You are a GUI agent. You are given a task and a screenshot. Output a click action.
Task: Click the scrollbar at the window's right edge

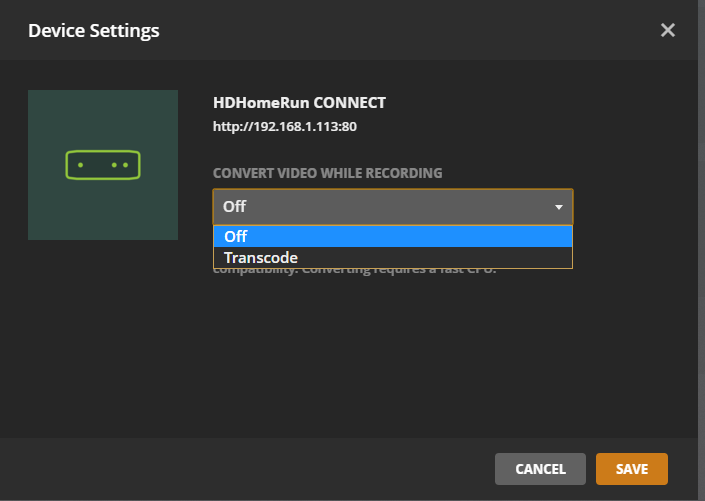(701, 250)
